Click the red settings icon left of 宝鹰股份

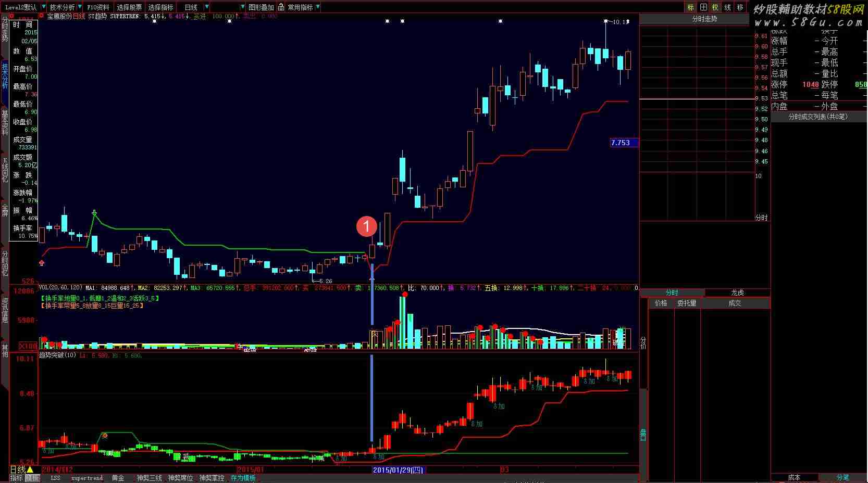click(x=42, y=17)
